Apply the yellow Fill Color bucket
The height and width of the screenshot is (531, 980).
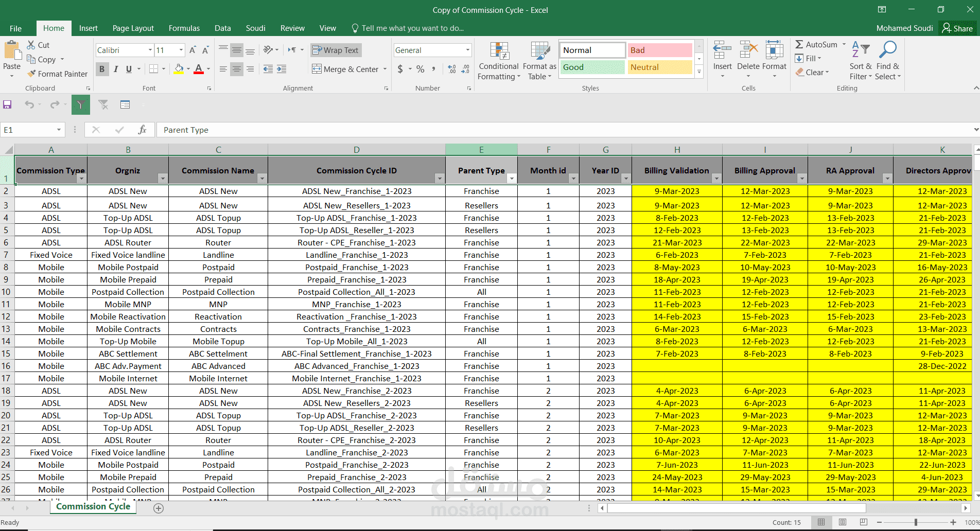tap(179, 69)
